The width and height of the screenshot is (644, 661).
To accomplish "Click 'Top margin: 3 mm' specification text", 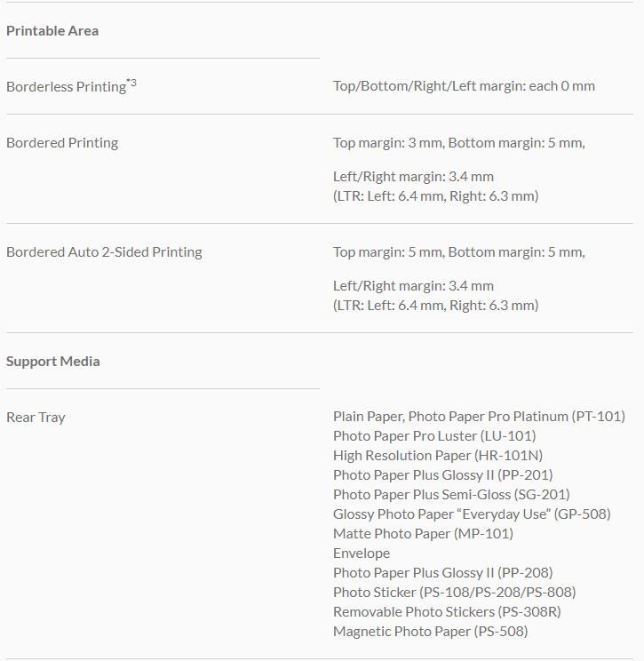I will tap(388, 143).
